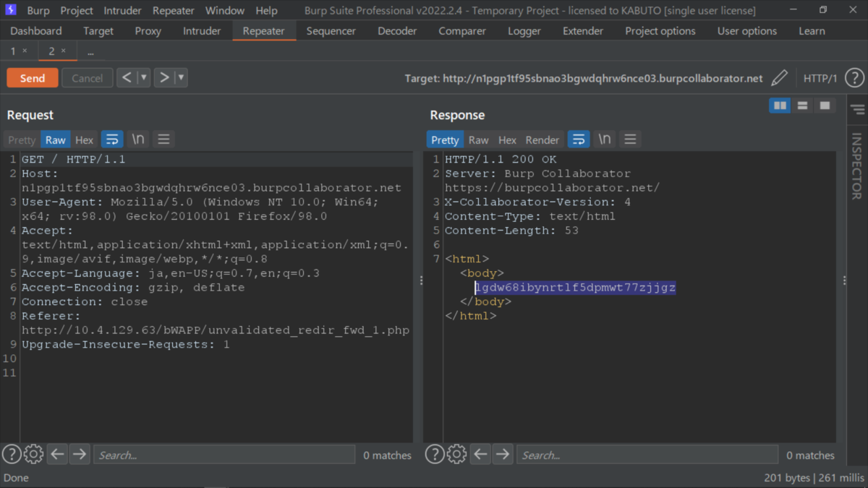Click the Request search input field
The height and width of the screenshot is (488, 868).
[224, 455]
